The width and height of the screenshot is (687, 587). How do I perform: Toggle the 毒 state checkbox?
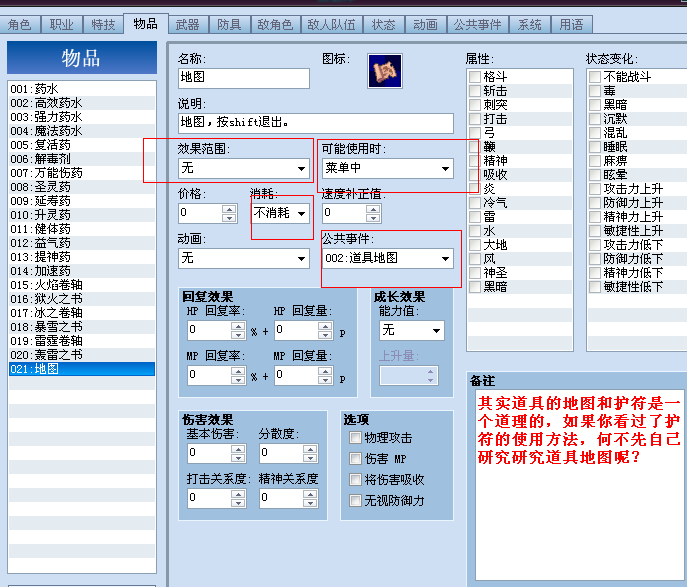click(x=595, y=91)
